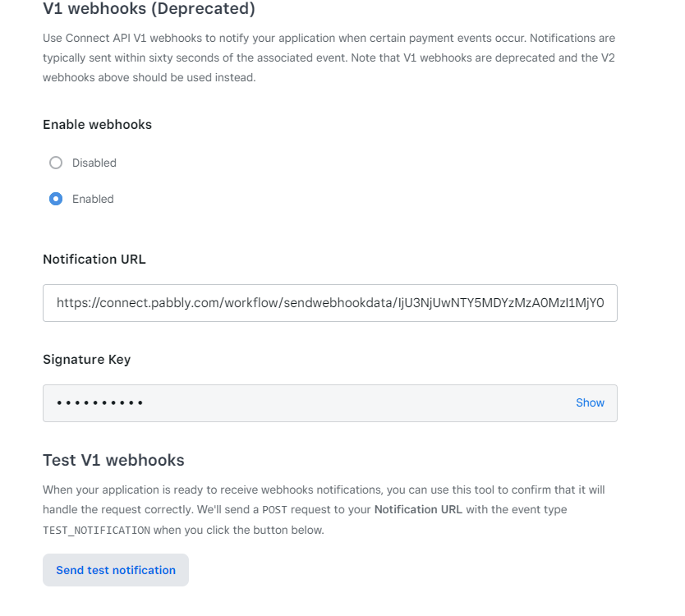Click the Send test notification button
Viewport: 685px width, 616px height.
[116, 570]
